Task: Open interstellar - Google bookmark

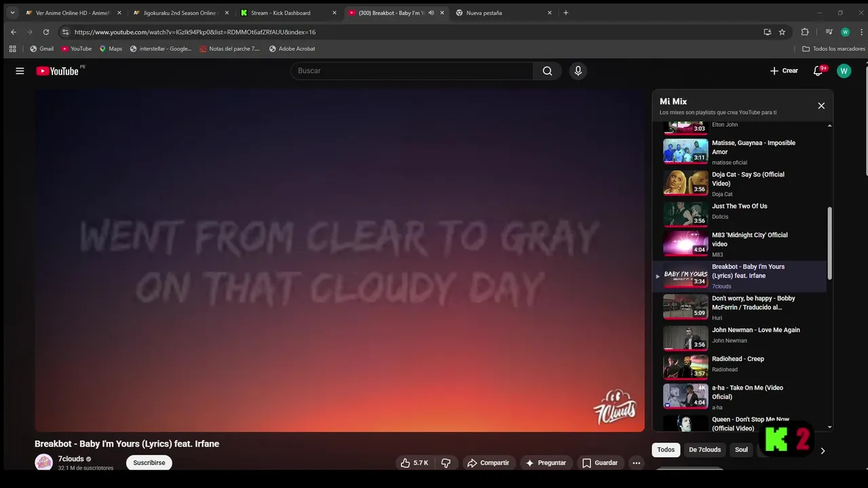Action: coord(161,49)
